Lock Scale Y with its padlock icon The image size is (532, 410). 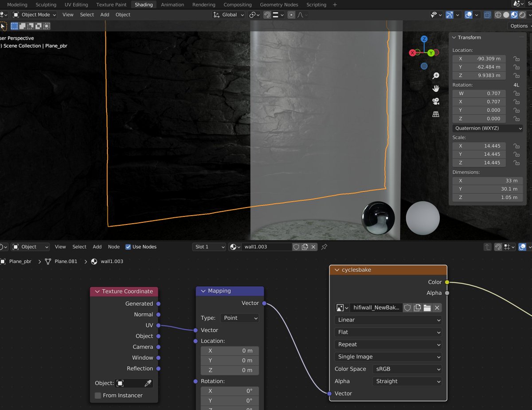click(x=516, y=154)
